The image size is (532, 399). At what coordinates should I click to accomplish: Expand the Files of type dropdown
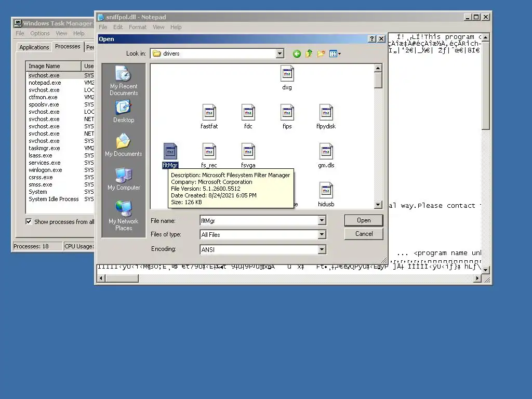tap(322, 234)
